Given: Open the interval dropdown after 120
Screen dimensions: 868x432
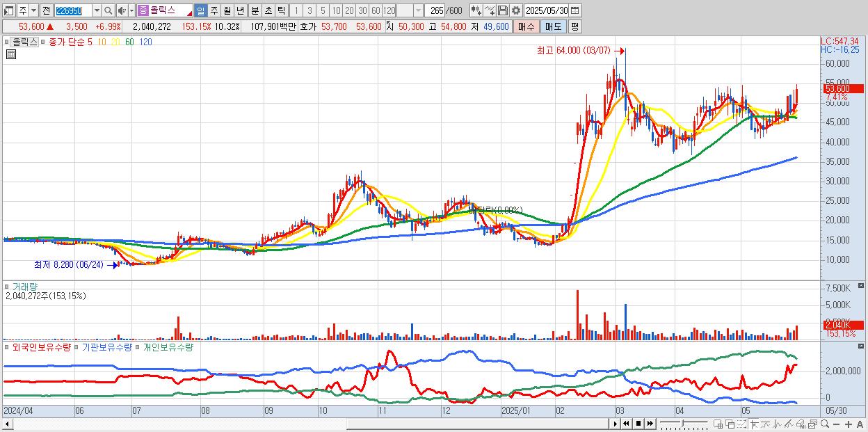Looking at the screenshot, I should [x=418, y=10].
